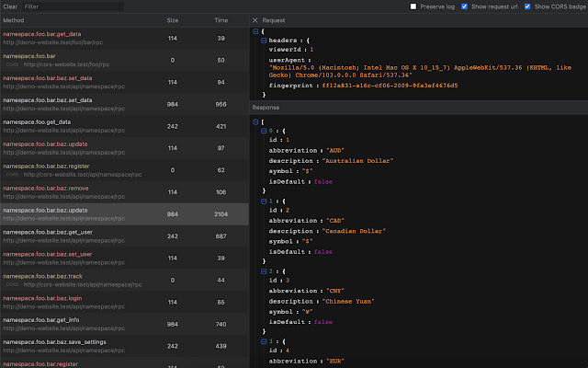Collapse response item 3 (EUR entry)
This screenshot has width=588, height=368.
[264, 343]
